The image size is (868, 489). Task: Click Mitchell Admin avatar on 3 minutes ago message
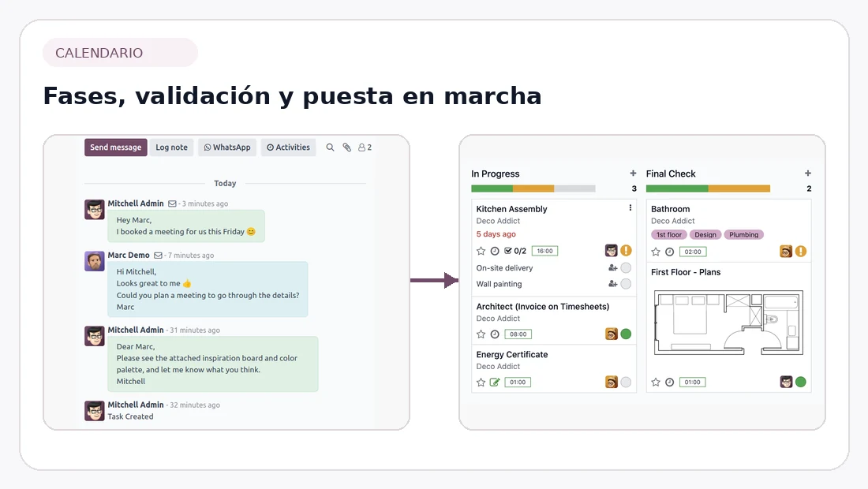click(x=95, y=210)
